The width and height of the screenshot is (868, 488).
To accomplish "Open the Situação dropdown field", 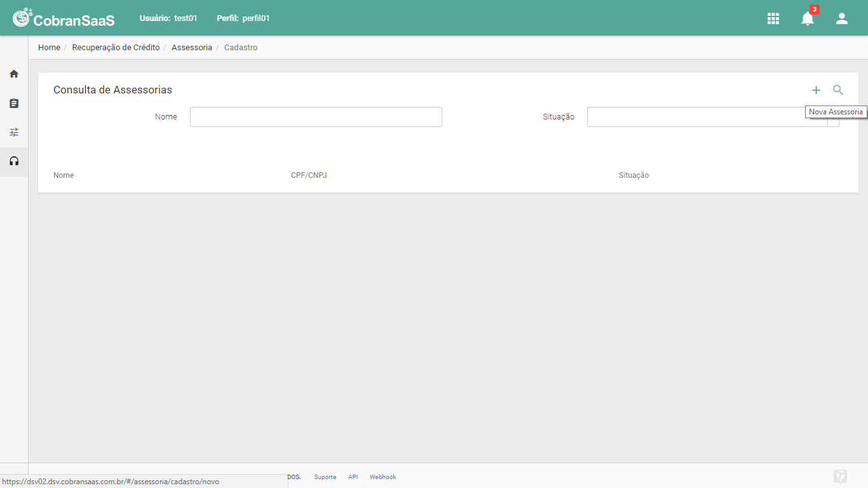I will (x=713, y=117).
